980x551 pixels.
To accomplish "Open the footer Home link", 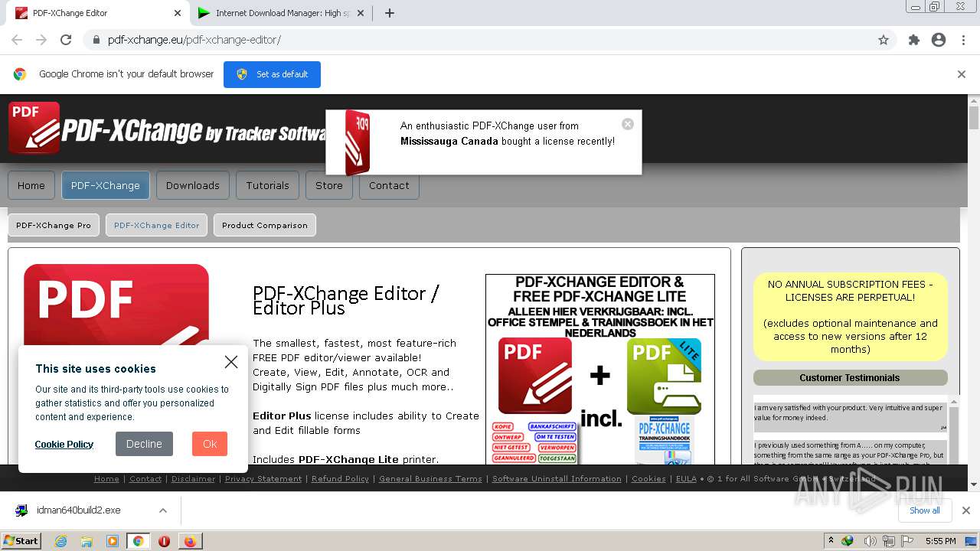I will point(106,479).
